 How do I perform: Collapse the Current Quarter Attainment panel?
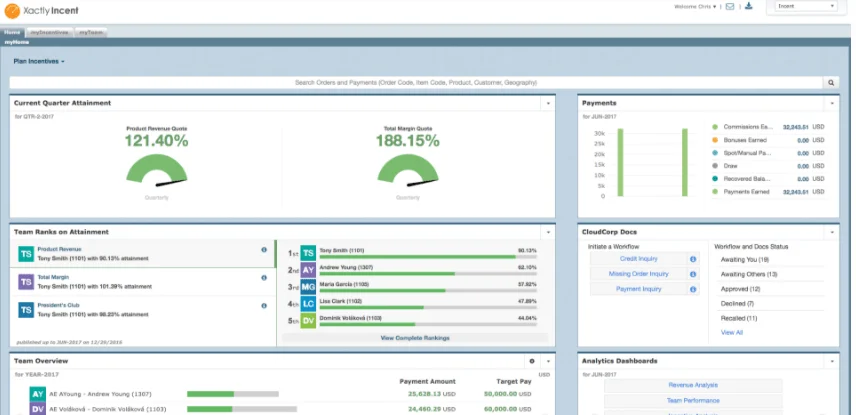(547, 103)
